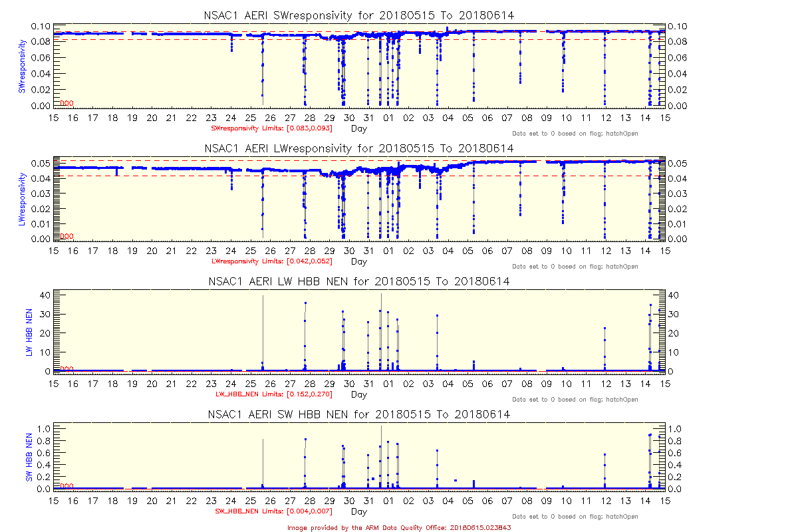
Task: Click the hatchOpen flag note under SWresponsivity plot
Action: click(575, 134)
